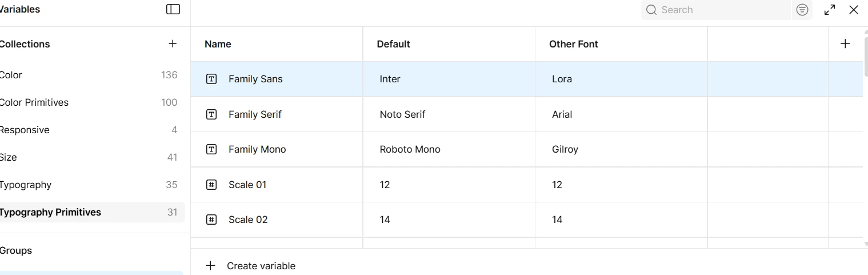This screenshot has width=868, height=275.
Task: Add a new mode column with plus
Action: click(845, 44)
